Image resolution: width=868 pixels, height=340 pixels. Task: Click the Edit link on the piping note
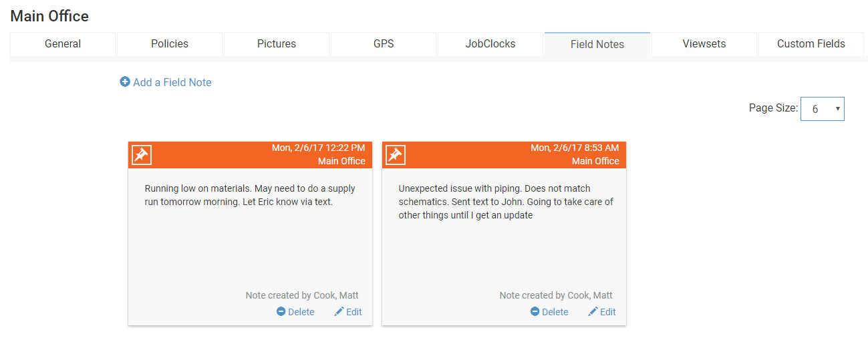click(607, 312)
